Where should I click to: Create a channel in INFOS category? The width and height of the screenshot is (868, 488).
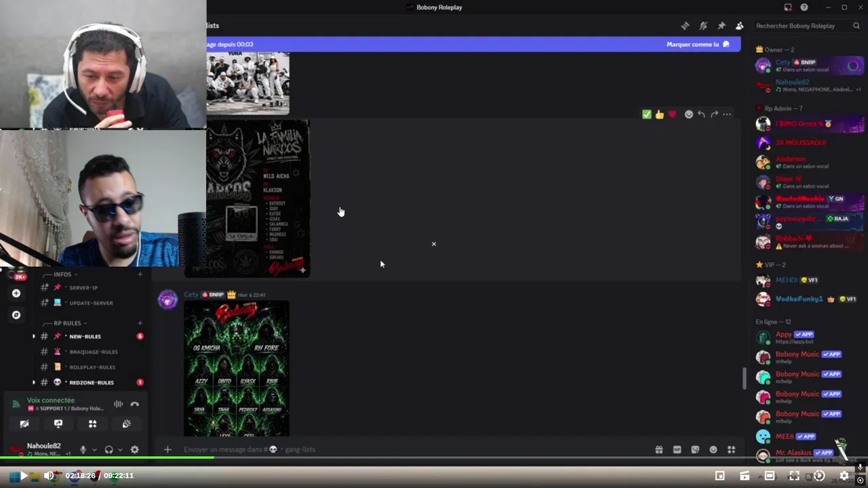(x=140, y=274)
